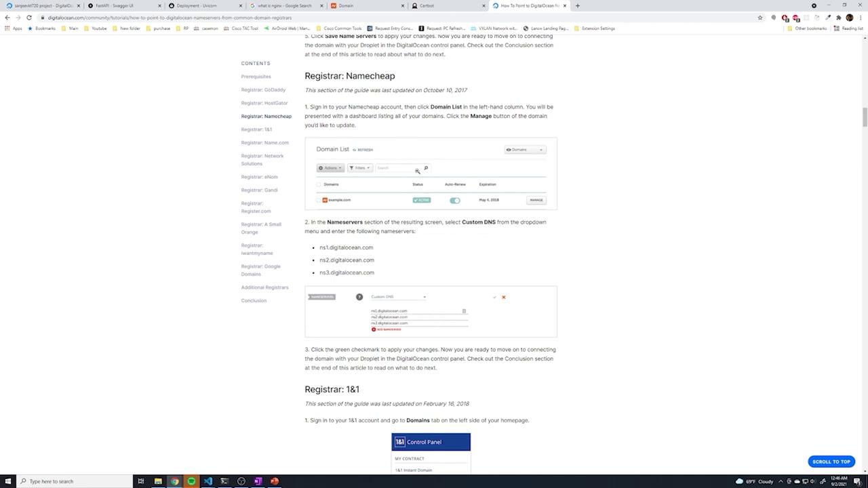Go back using the browser back arrow
The height and width of the screenshot is (488, 868).
coord(7,18)
